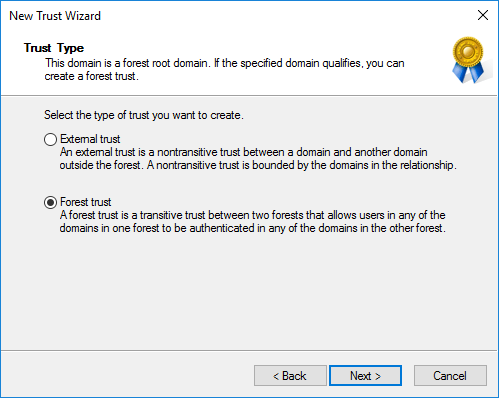This screenshot has width=499, height=398.
Task: Choose the Forest trust radio option
Action: click(x=50, y=202)
